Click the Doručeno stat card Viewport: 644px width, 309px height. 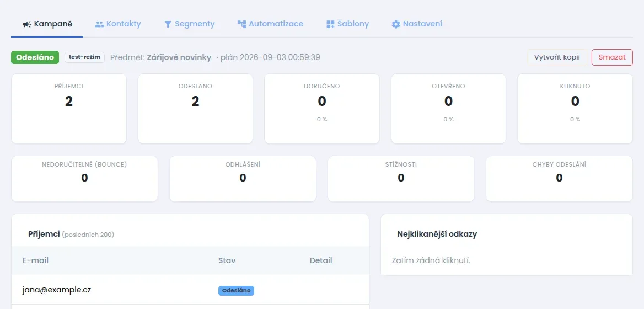[x=322, y=109]
